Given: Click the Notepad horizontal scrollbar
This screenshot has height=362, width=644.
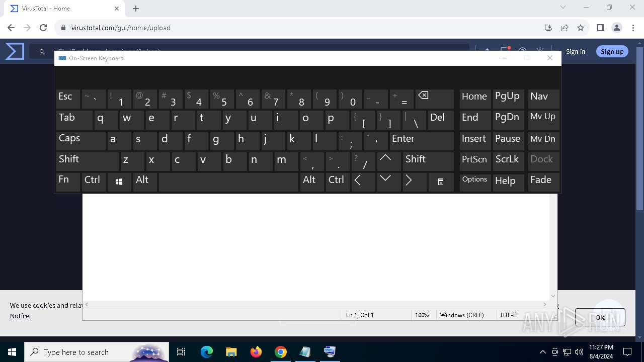Looking at the screenshot, I should (x=316, y=304).
